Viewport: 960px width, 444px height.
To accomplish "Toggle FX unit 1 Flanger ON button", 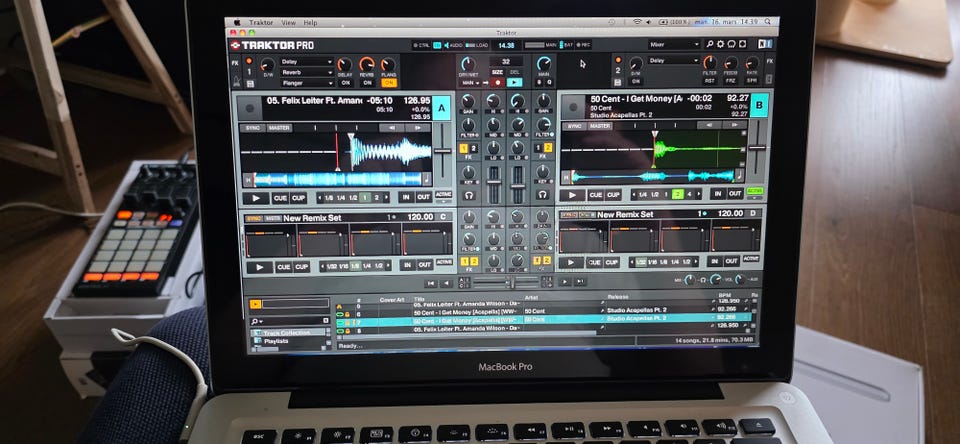I will pyautogui.click(x=389, y=83).
